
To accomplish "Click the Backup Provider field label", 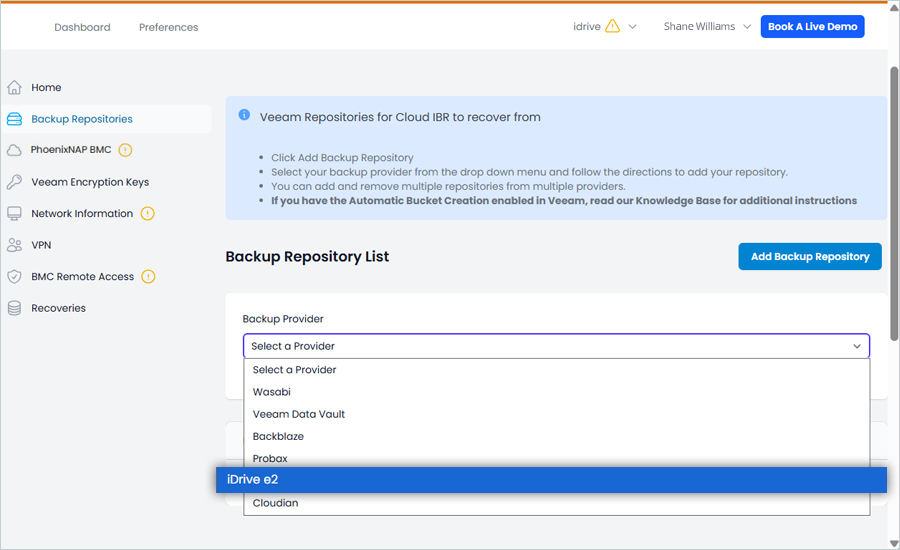I will tap(283, 319).
